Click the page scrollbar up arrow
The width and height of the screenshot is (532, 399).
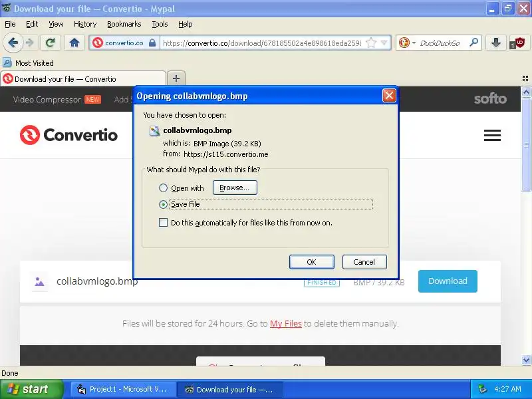526,92
